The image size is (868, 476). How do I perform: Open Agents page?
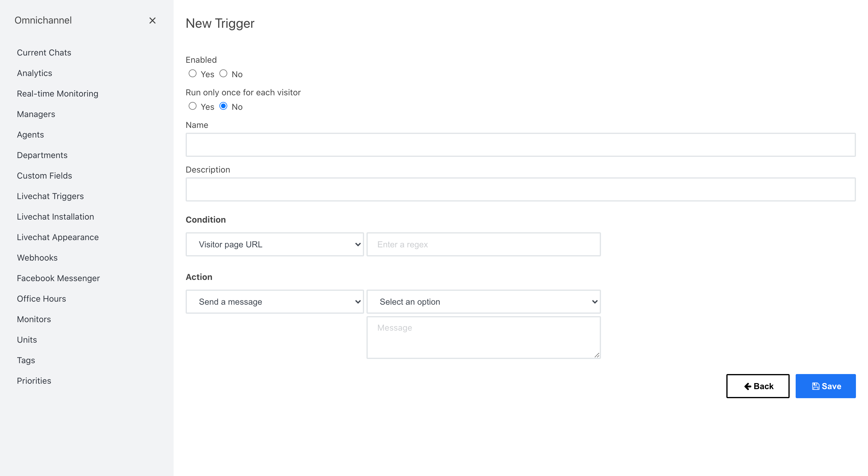(x=30, y=135)
